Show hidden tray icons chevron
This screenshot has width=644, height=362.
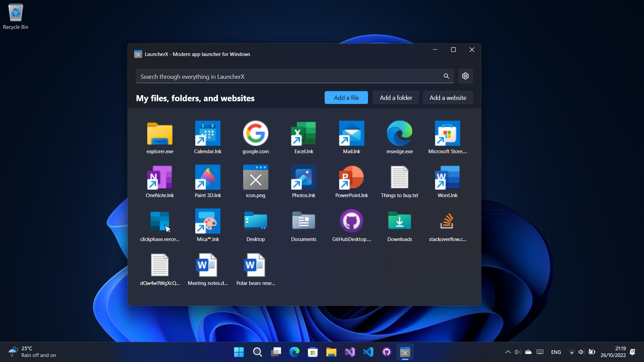pos(508,352)
